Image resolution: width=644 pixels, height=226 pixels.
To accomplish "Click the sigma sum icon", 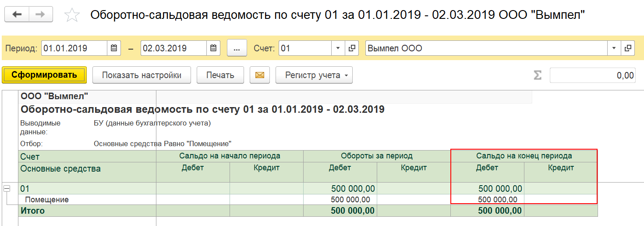I will (x=538, y=75).
